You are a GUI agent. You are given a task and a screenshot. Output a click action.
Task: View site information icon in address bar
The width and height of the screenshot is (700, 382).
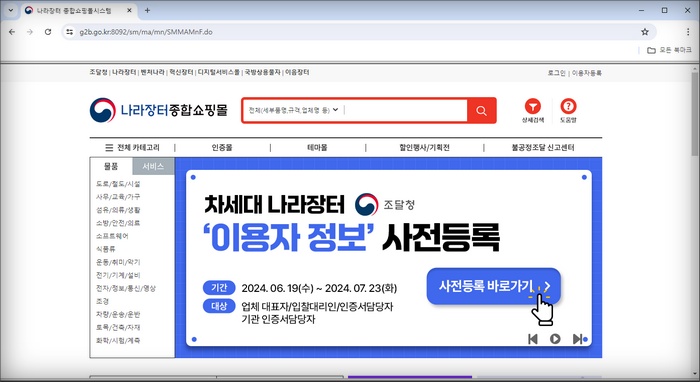click(69, 32)
